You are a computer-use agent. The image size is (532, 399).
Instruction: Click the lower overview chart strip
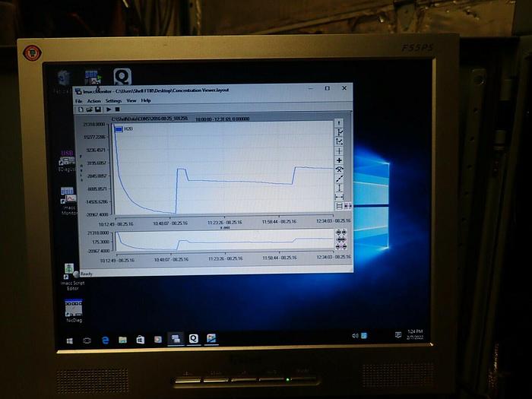pos(225,241)
